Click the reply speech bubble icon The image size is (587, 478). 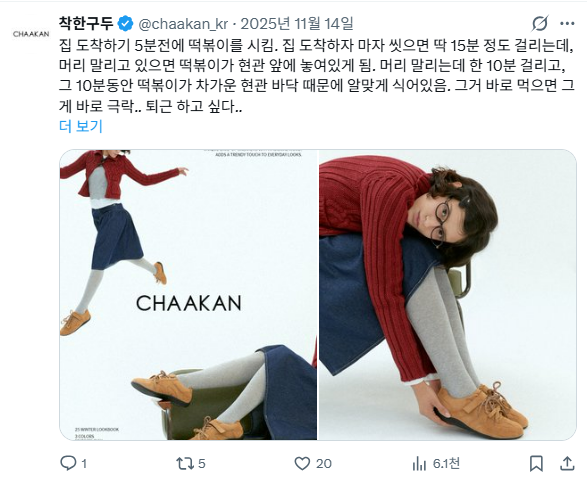tap(68, 463)
